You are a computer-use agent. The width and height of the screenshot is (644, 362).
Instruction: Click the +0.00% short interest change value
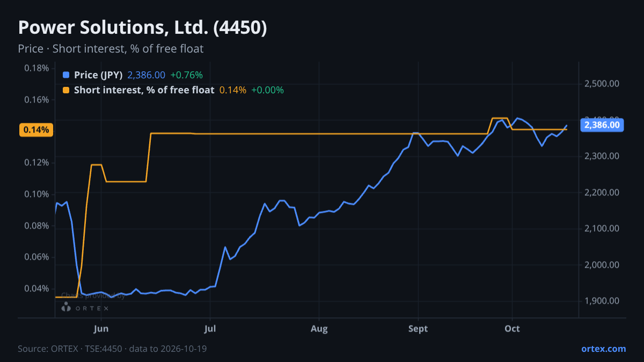(x=267, y=90)
